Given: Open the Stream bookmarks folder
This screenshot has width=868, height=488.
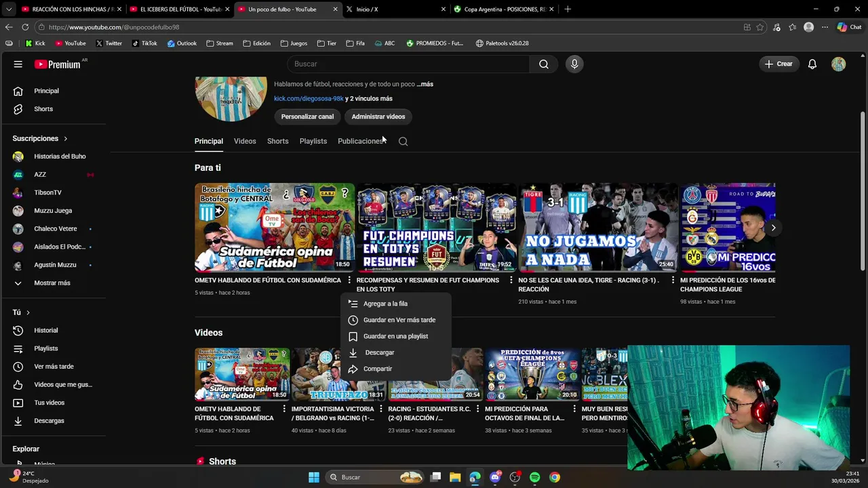Looking at the screenshot, I should coord(220,43).
